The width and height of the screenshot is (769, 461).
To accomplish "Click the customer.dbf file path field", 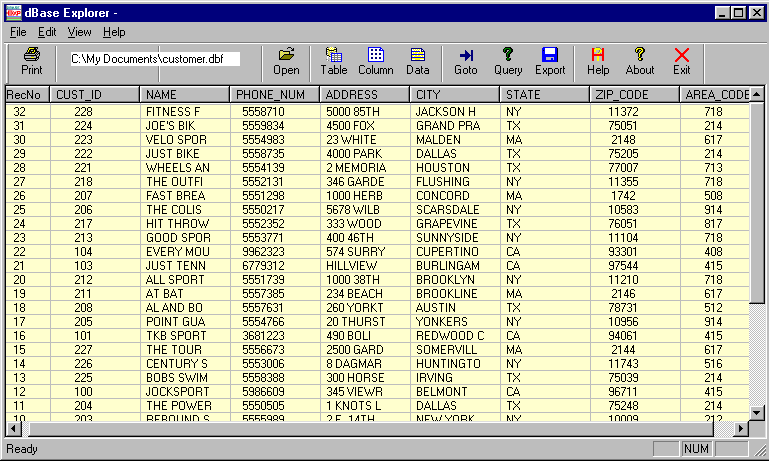I will [155, 59].
